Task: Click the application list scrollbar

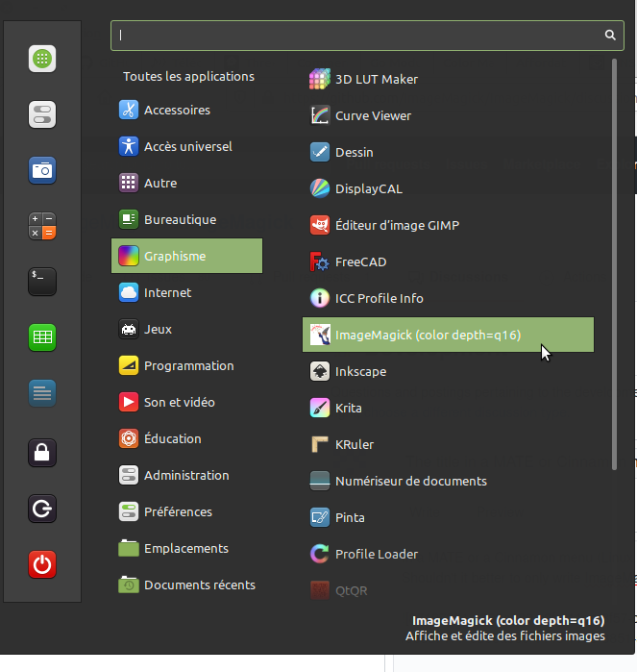Action: (x=614, y=264)
